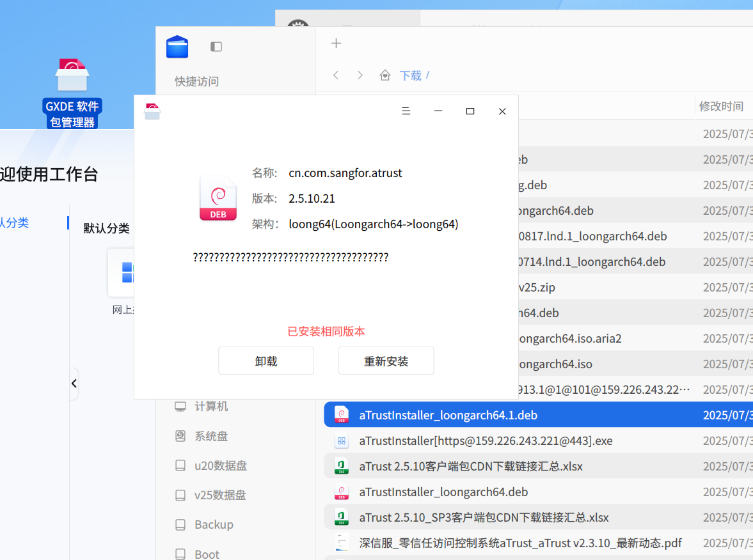Select the v25.zip file row
Screen dimensions: 753x560
636,287
